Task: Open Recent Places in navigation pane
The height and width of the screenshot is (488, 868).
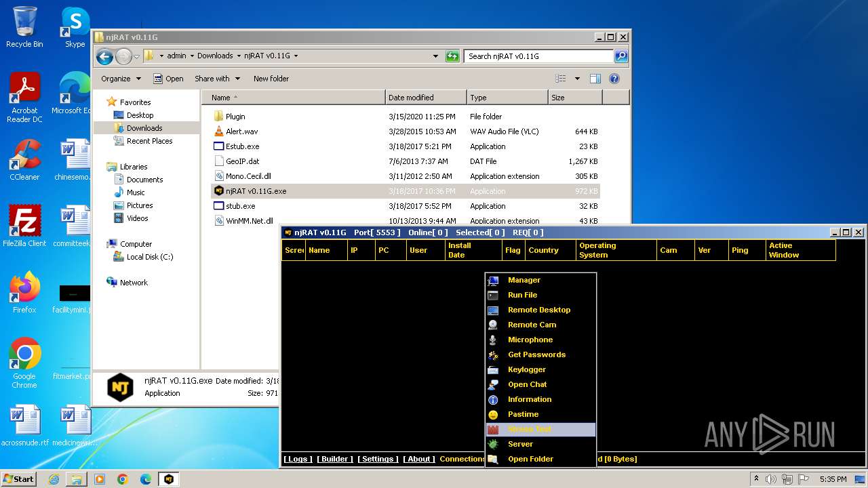Action: (x=149, y=141)
